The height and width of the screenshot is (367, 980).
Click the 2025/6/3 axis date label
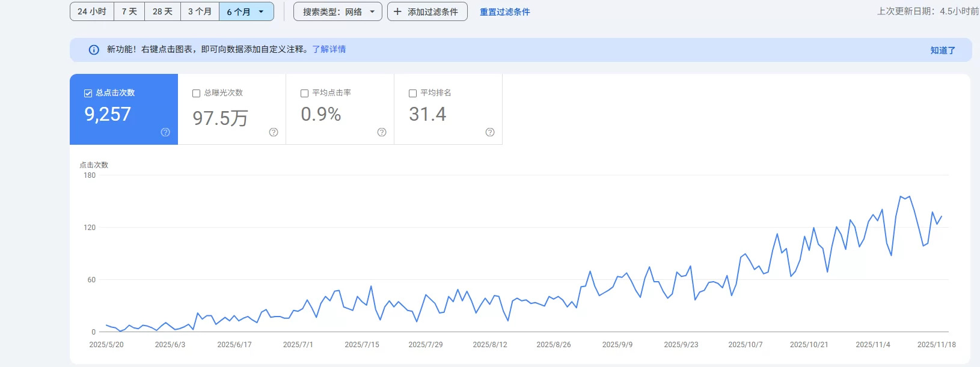click(170, 345)
